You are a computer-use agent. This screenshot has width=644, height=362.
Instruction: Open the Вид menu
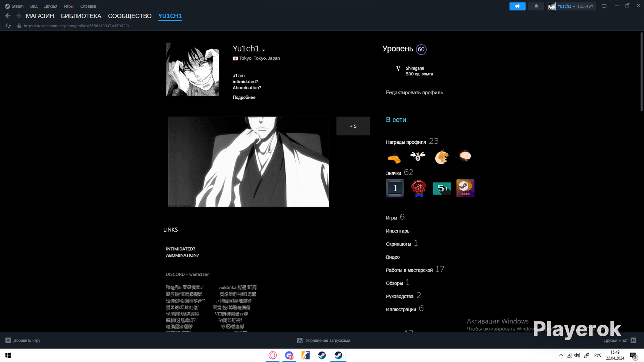[x=34, y=6]
